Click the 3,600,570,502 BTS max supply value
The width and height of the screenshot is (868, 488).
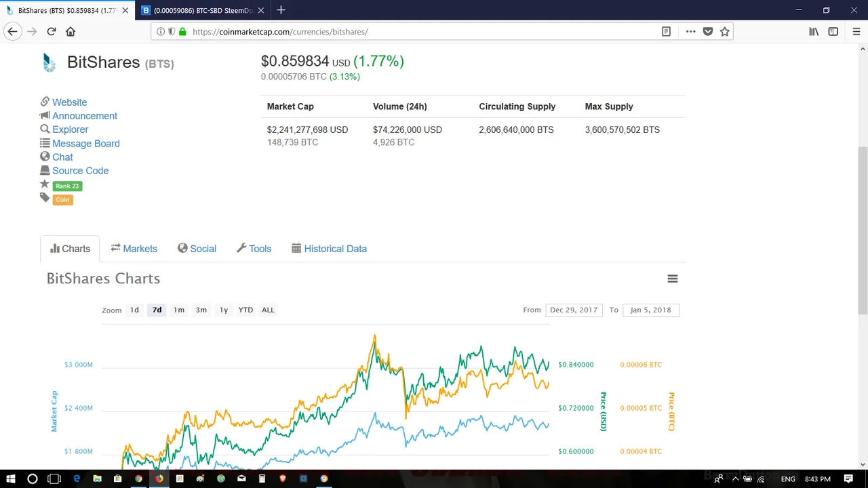pos(622,129)
